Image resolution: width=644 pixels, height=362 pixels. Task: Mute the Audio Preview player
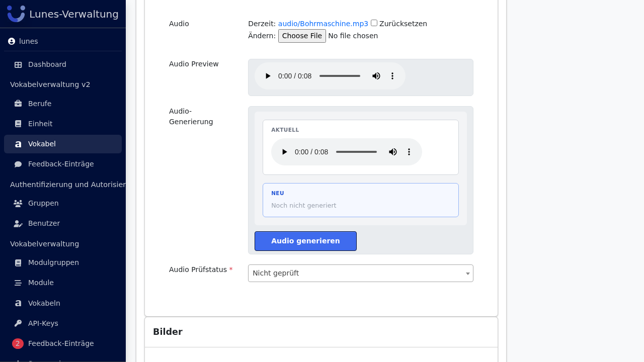click(x=376, y=76)
